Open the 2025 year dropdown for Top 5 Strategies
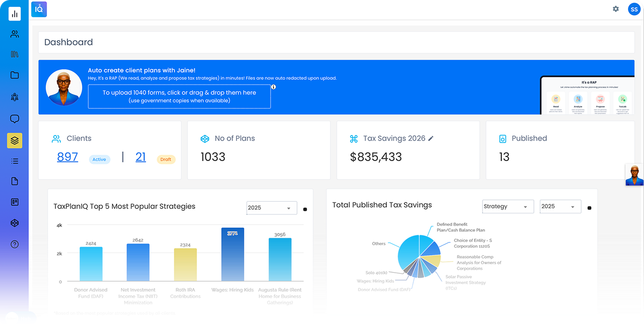This screenshot has height=328, width=644. click(272, 208)
